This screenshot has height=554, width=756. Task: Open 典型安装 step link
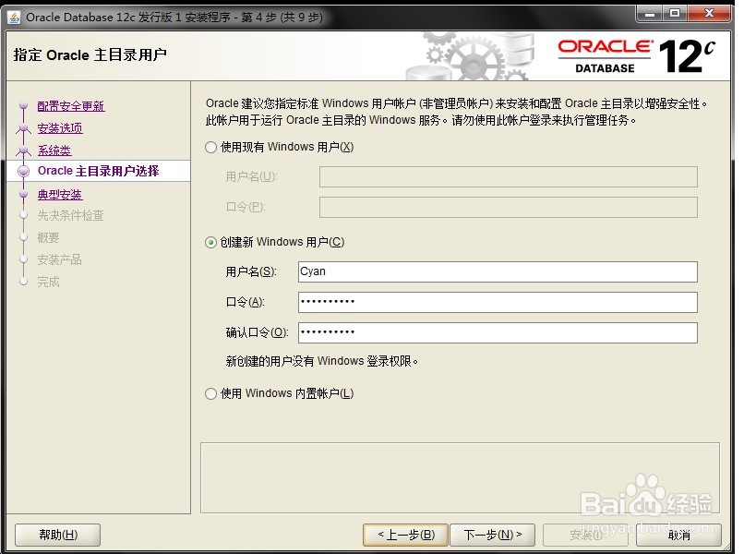[60, 195]
